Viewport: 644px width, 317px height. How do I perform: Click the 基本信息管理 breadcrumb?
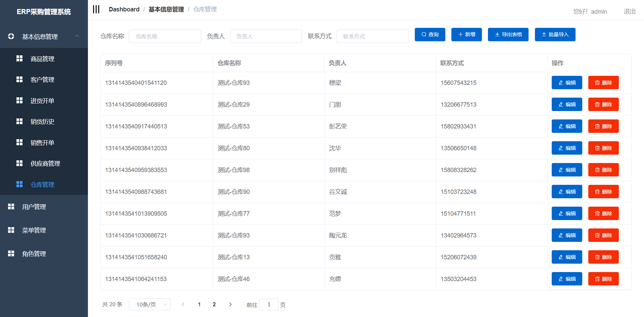coord(166,9)
